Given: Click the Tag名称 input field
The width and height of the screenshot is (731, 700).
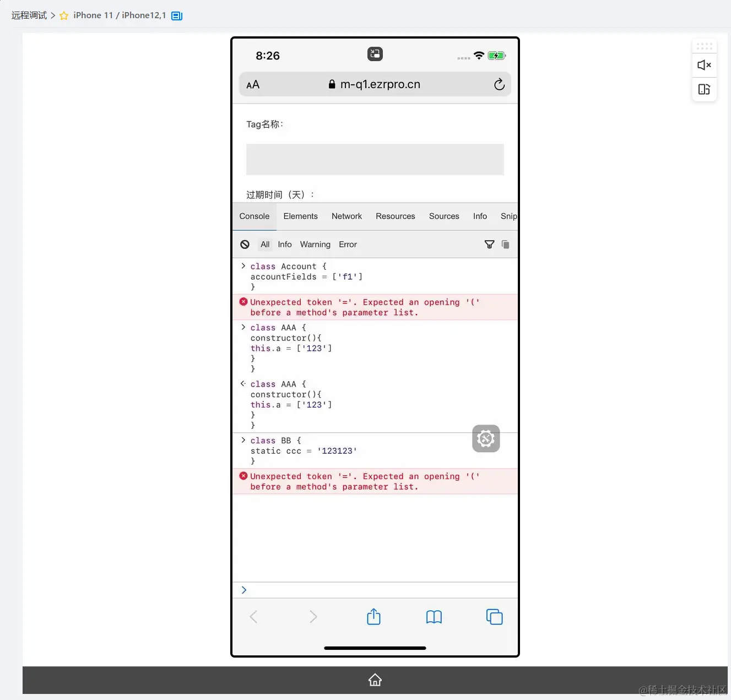Looking at the screenshot, I should click(x=375, y=160).
